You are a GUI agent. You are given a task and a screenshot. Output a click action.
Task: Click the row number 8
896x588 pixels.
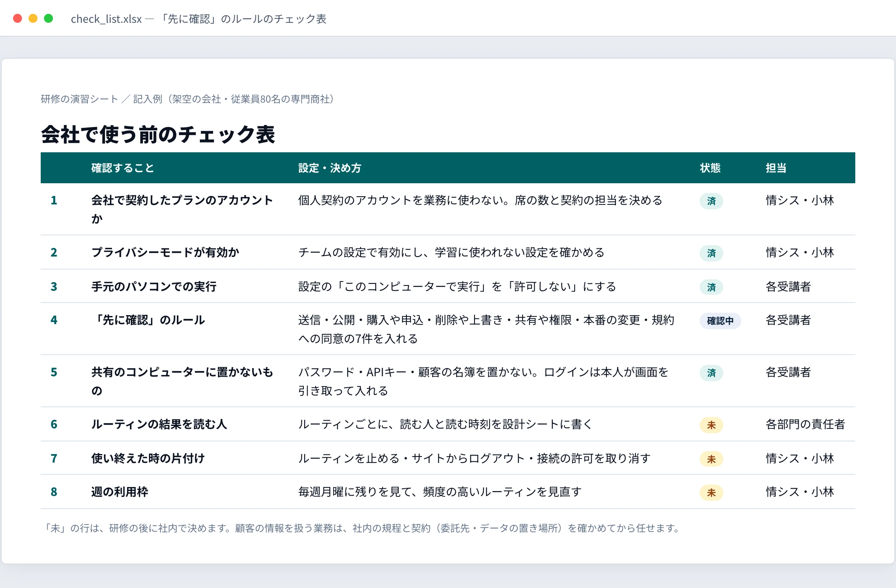point(54,492)
